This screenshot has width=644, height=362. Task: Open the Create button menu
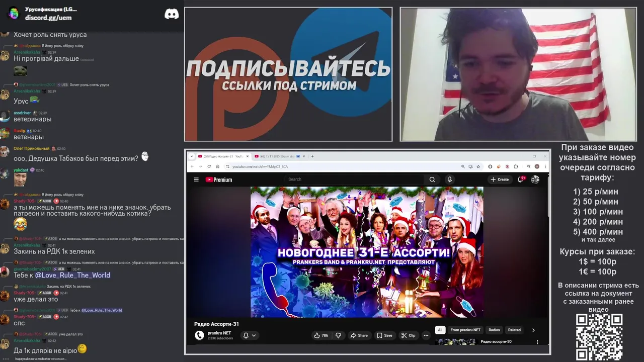click(500, 179)
